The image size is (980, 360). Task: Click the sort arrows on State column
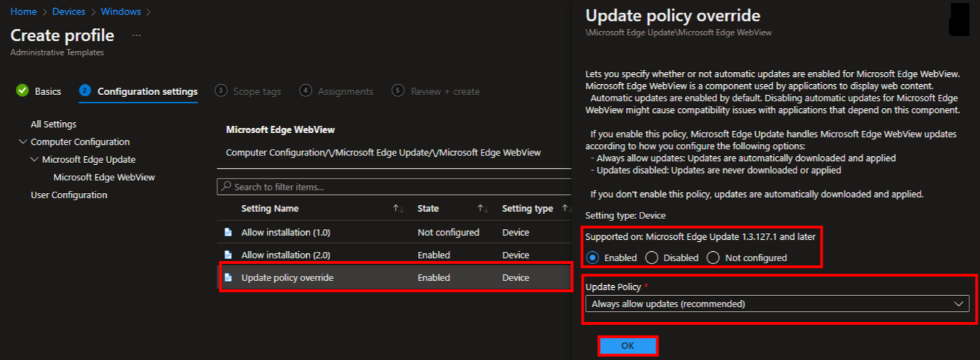pyautogui.click(x=483, y=209)
